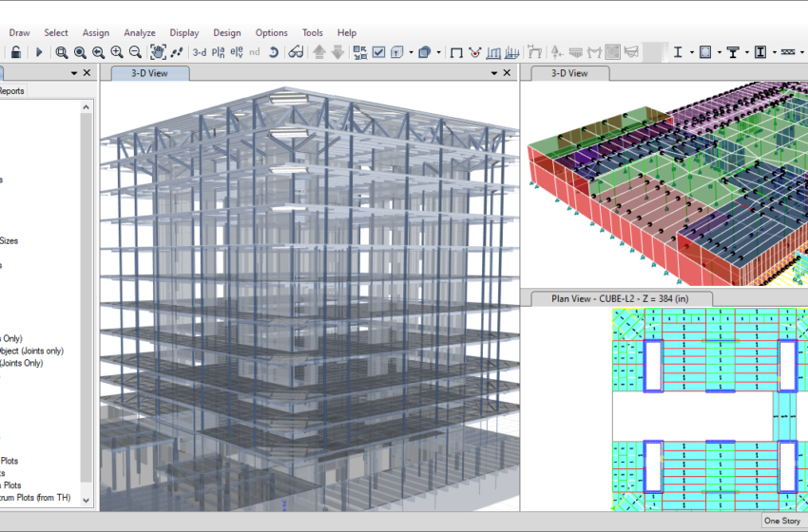Click the perspective toggle glasses icon
This screenshot has width=808, height=532.
coord(297,52)
